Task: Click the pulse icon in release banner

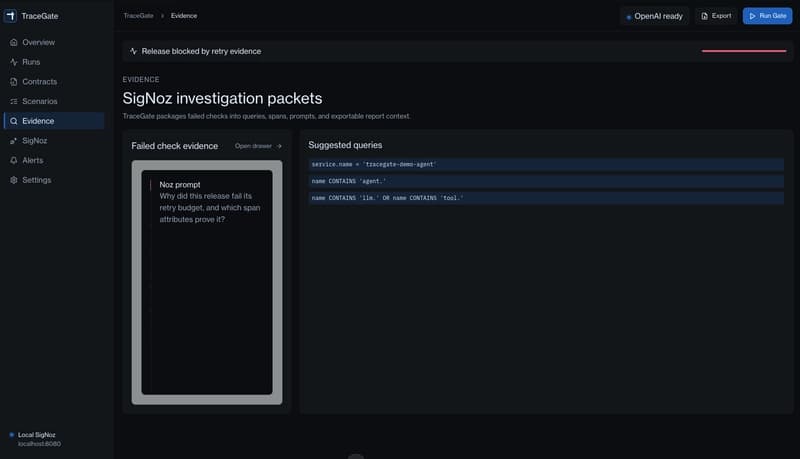Action: [x=134, y=52]
